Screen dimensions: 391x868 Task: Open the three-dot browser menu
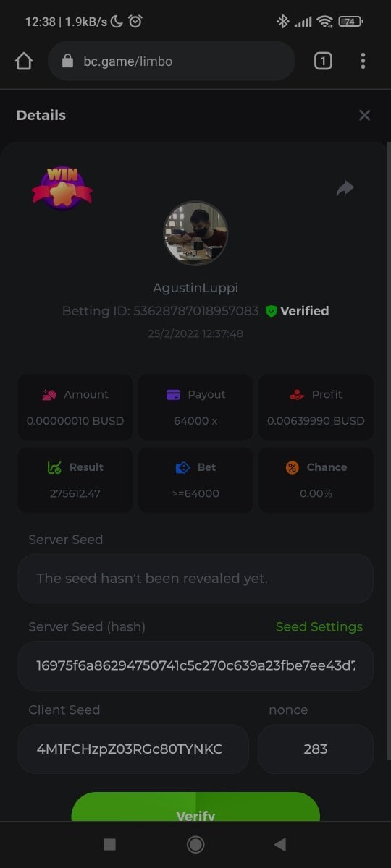(363, 61)
